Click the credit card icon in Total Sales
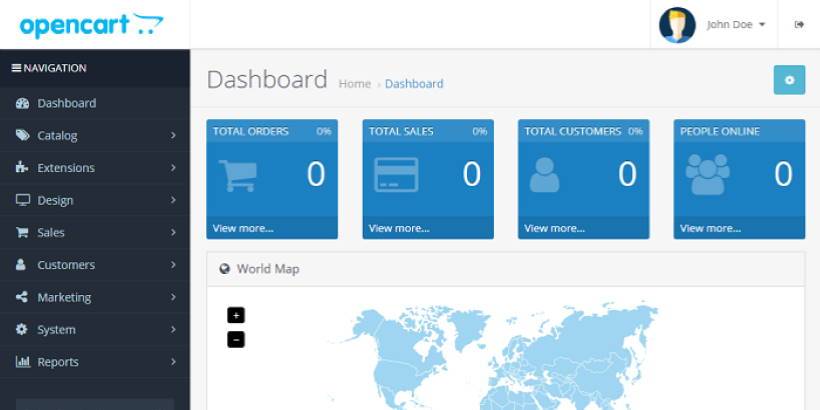The image size is (820, 410). 395,175
